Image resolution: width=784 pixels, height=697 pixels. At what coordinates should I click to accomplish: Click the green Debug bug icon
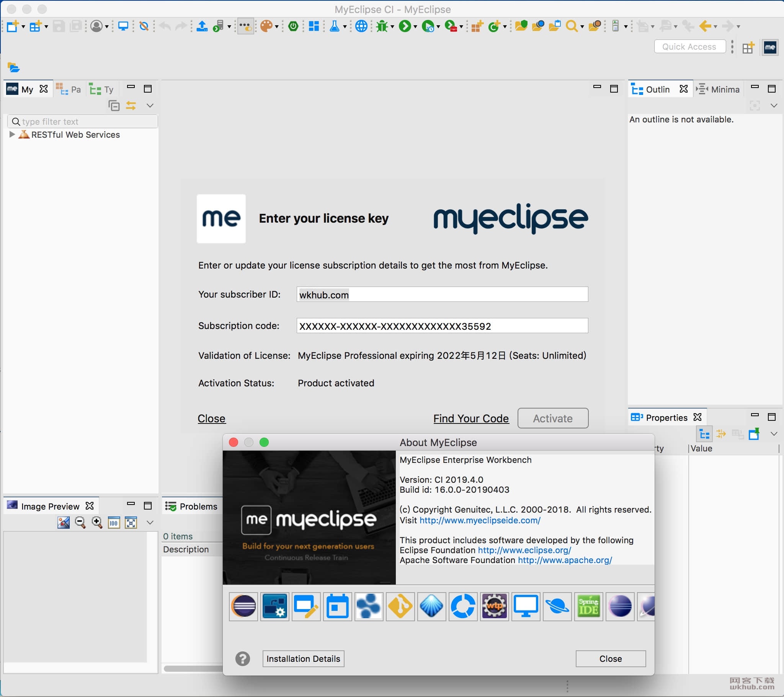[382, 26]
